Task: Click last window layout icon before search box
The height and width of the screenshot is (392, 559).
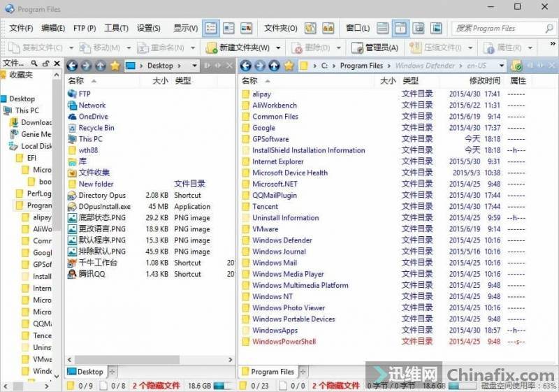Action: pyautogui.click(x=436, y=28)
